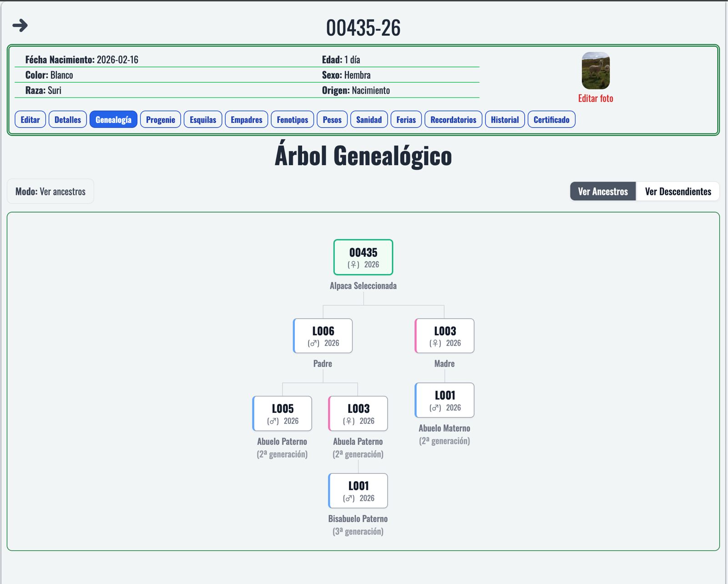The height and width of the screenshot is (584, 728).
Task: Go to the Esquilas tab
Action: 202,120
